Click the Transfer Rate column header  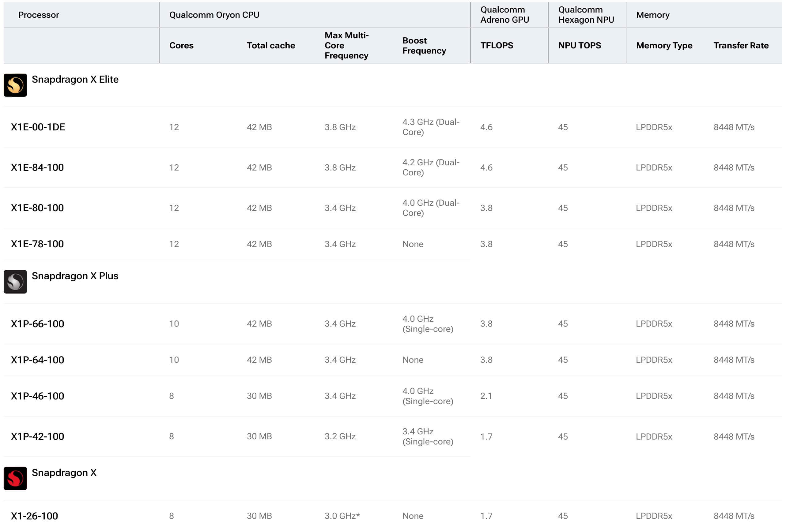pyautogui.click(x=741, y=46)
